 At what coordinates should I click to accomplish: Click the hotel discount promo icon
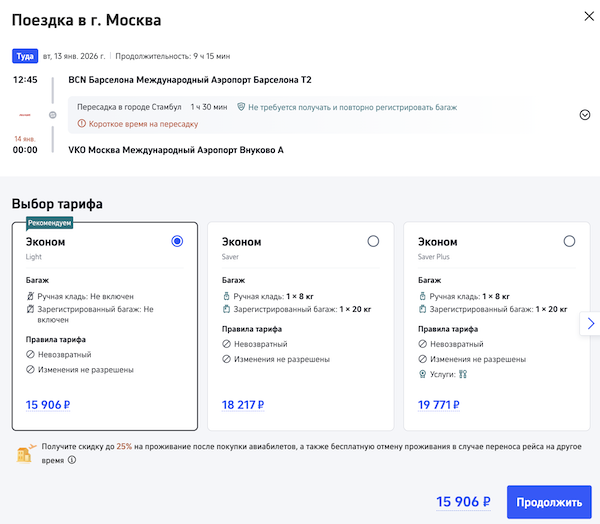coord(25,452)
